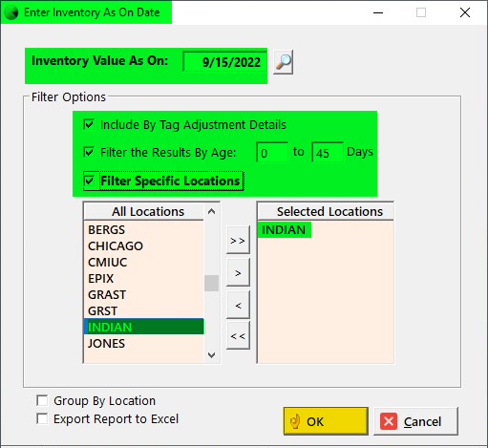Click the hand icon on OK button
The image size is (488, 448).
click(x=295, y=421)
